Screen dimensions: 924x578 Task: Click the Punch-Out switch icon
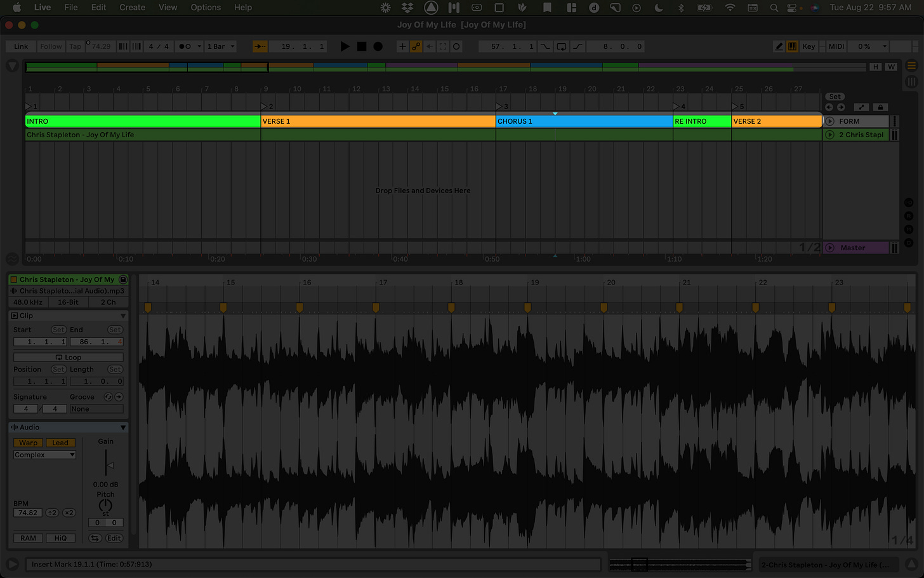[577, 46]
